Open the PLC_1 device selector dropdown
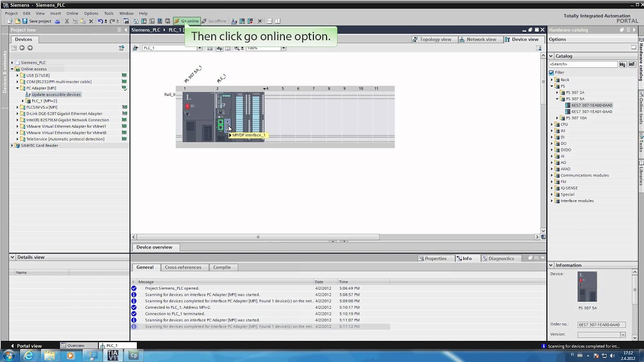The width and height of the screenshot is (644, 362). coord(199,48)
